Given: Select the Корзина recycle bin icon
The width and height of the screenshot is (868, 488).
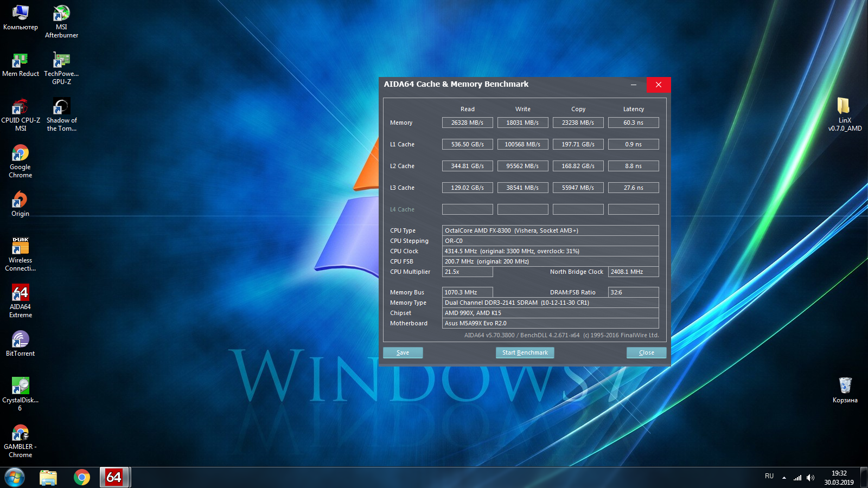Looking at the screenshot, I should pyautogui.click(x=845, y=390).
